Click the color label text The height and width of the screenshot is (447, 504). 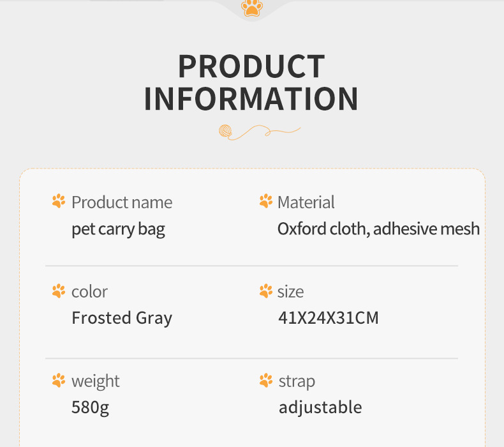[89, 292]
